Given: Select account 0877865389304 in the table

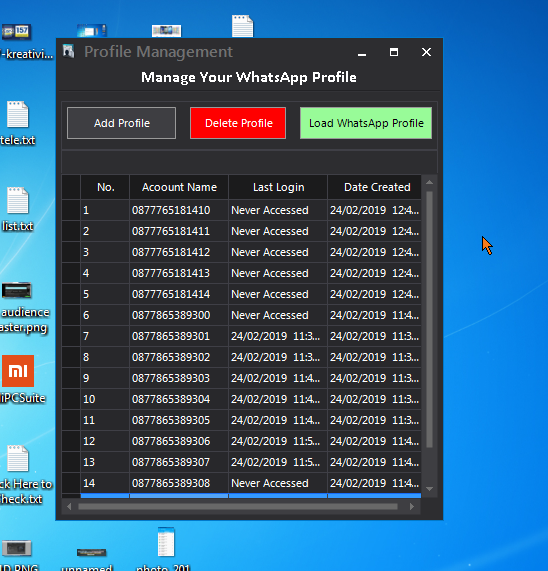Looking at the screenshot, I should [179, 399].
